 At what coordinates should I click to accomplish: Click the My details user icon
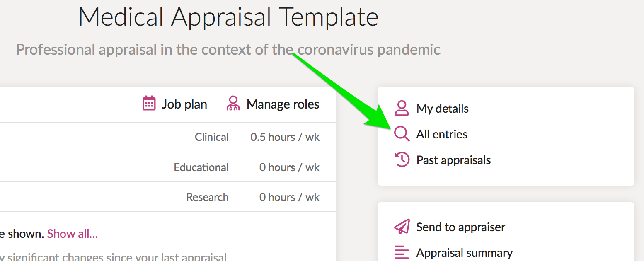click(402, 108)
